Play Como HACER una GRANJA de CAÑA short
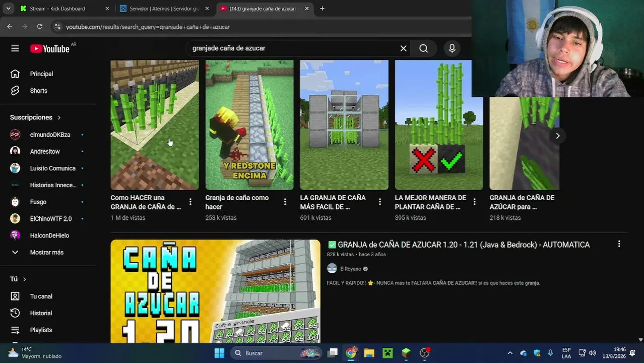This screenshot has height=363, width=644. point(155,125)
